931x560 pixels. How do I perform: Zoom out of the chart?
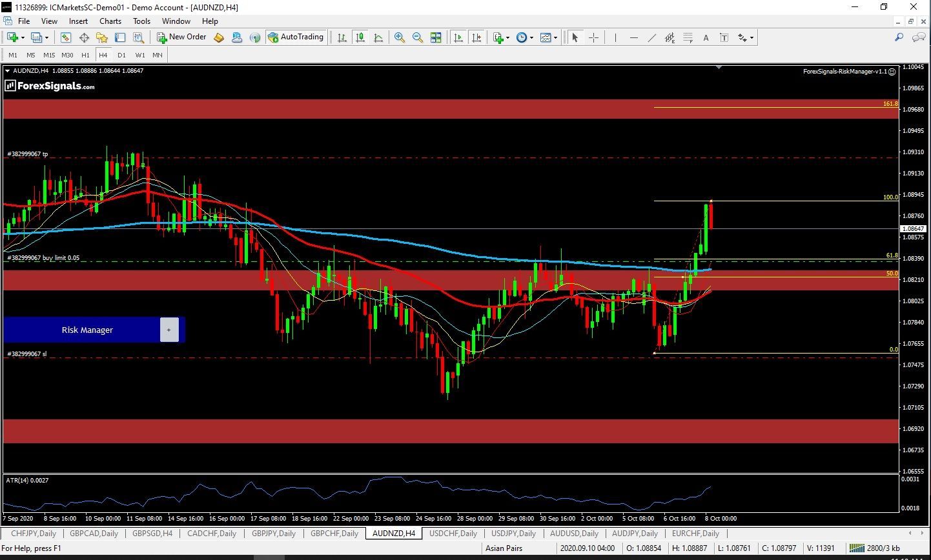click(418, 37)
